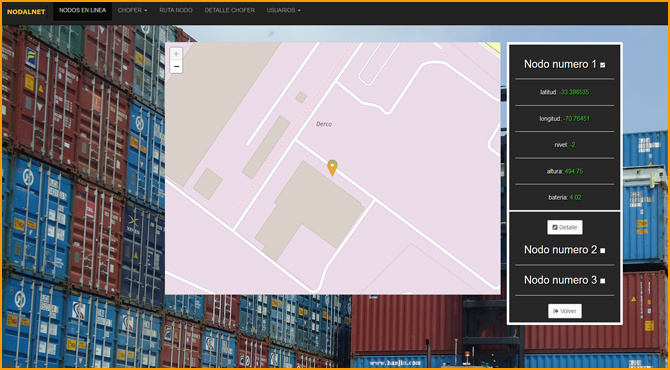The height and width of the screenshot is (370, 670).
Task: Select the NODOS EN LINEA tab
Action: 82,10
